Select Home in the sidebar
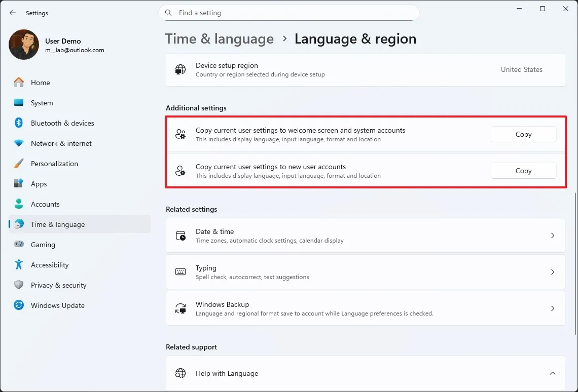Viewport: 578px width, 392px height. point(40,83)
